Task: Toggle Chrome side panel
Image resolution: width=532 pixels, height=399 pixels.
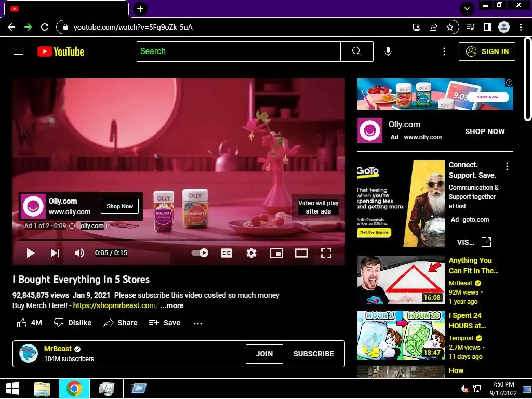Action: coord(487,27)
